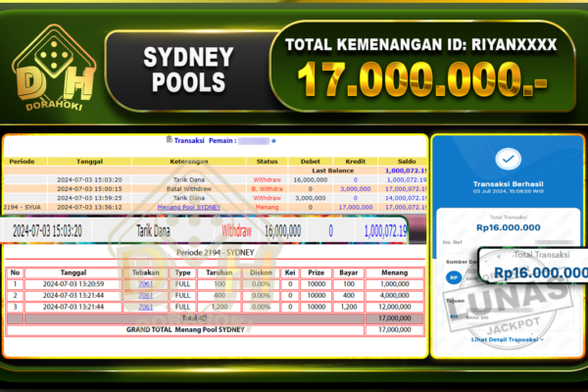Viewport: 588px width, 392px height.
Task: Click the Transaksi heading text
Action: point(189,141)
